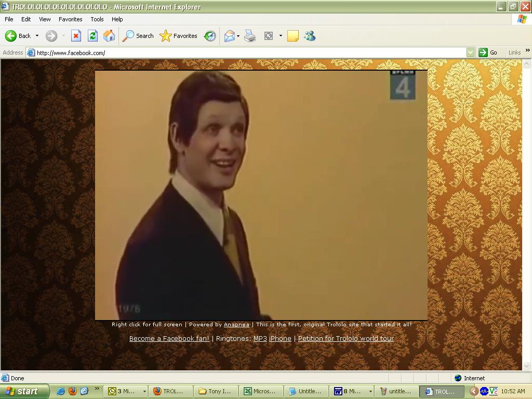This screenshot has height=399, width=532.
Task: Open the Favorites star pane in toolbar
Action: (x=179, y=36)
